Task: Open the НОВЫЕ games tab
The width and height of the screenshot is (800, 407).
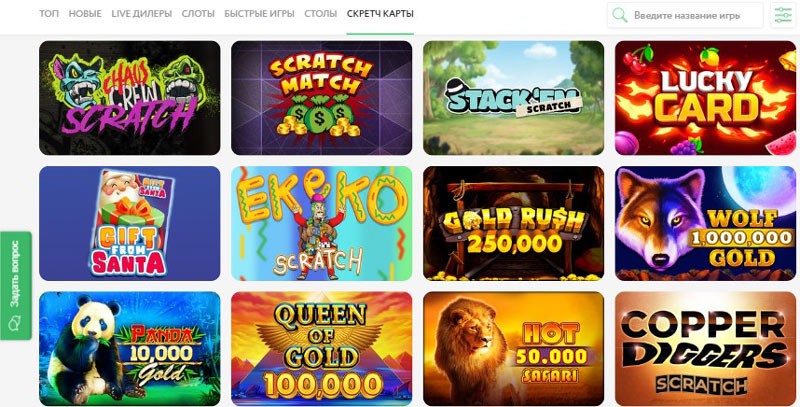Action: (x=85, y=14)
